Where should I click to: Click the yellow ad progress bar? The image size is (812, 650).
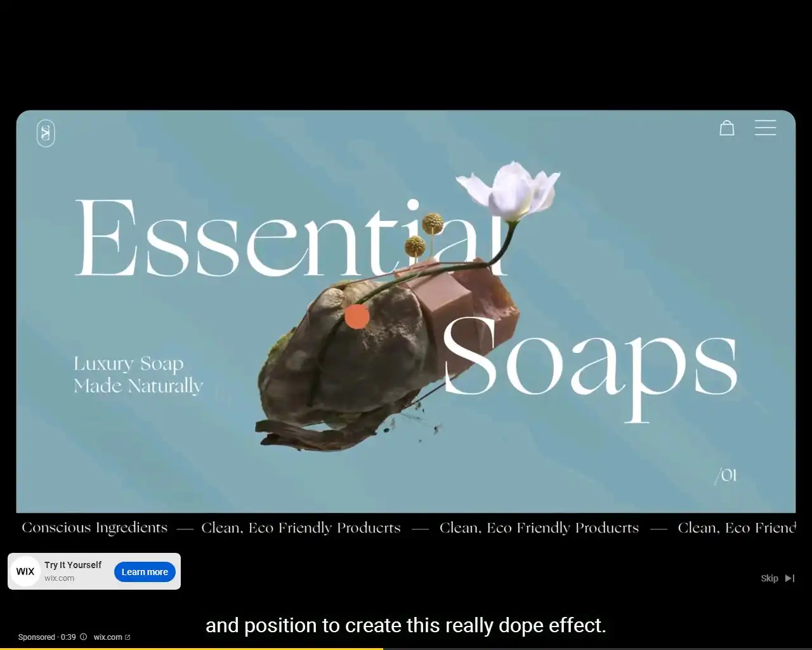pyautogui.click(x=192, y=648)
